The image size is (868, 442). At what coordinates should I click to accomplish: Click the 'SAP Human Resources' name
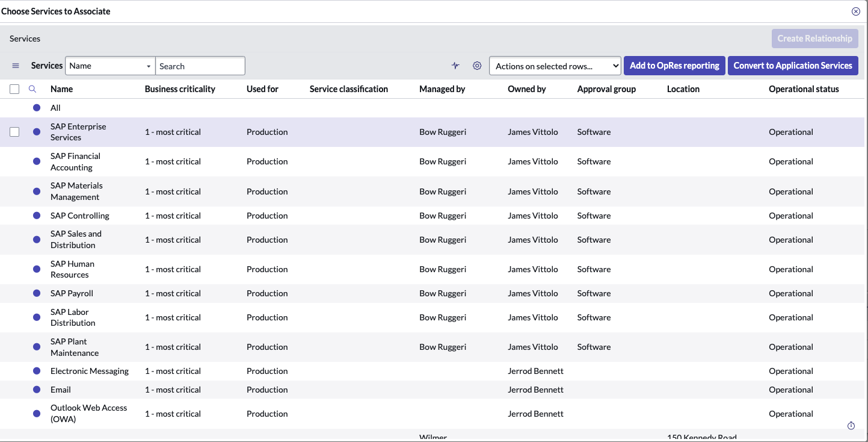coord(72,269)
